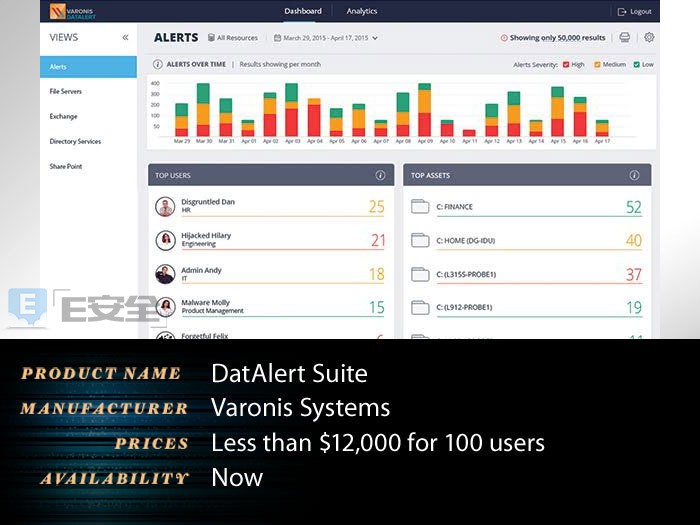Open the Directory Services view
This screenshot has height=525, width=700.
pyautogui.click(x=75, y=142)
